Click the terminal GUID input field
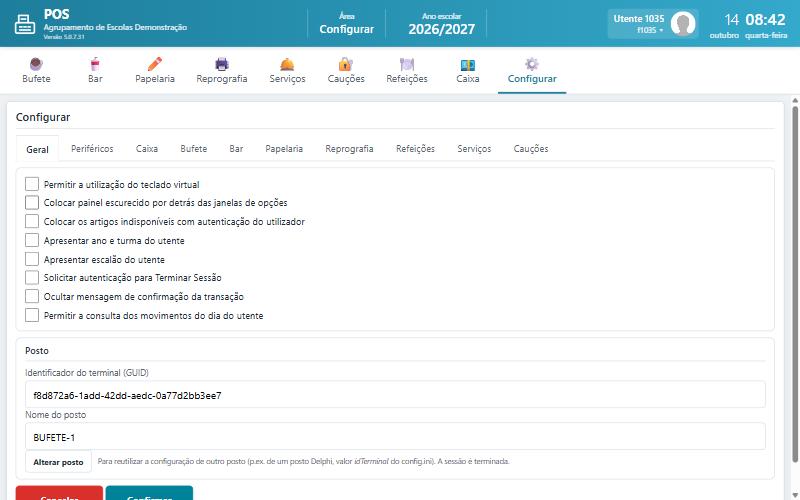The height and width of the screenshot is (500, 800). (395, 395)
